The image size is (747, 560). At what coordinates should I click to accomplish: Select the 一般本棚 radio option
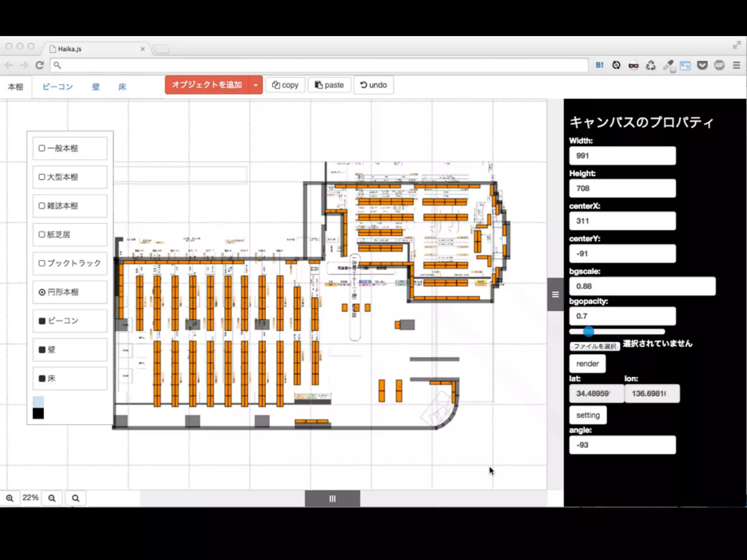42,148
